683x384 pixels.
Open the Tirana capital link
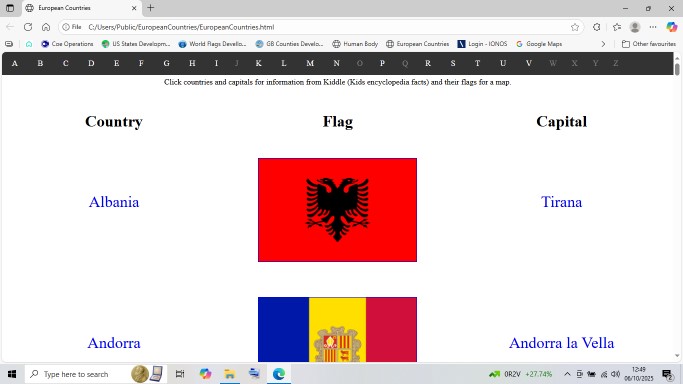click(x=561, y=202)
